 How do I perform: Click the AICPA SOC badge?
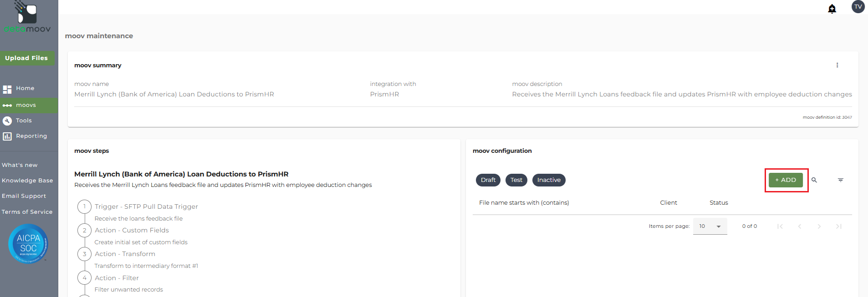click(28, 244)
